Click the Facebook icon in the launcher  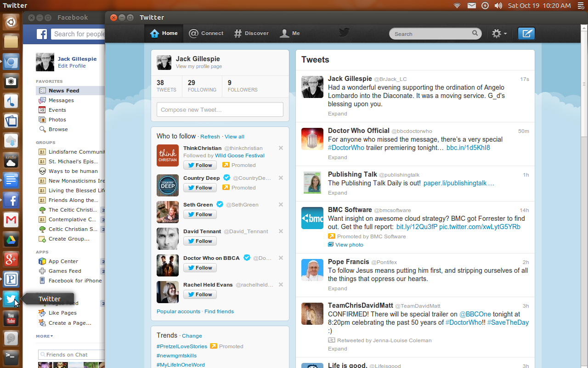11,200
